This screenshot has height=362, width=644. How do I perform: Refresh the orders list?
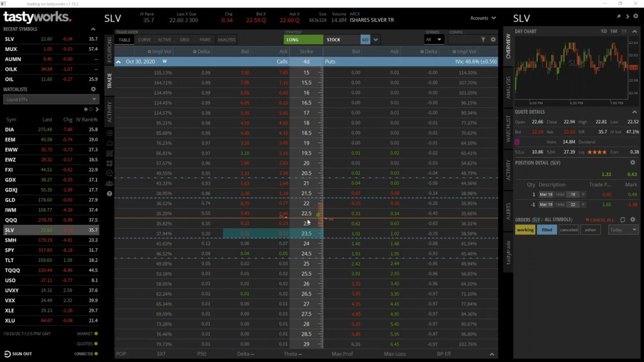pos(623,219)
